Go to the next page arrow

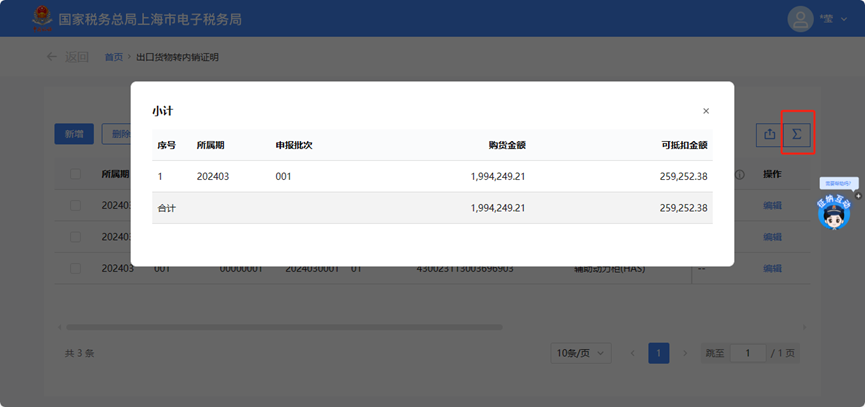(685, 353)
